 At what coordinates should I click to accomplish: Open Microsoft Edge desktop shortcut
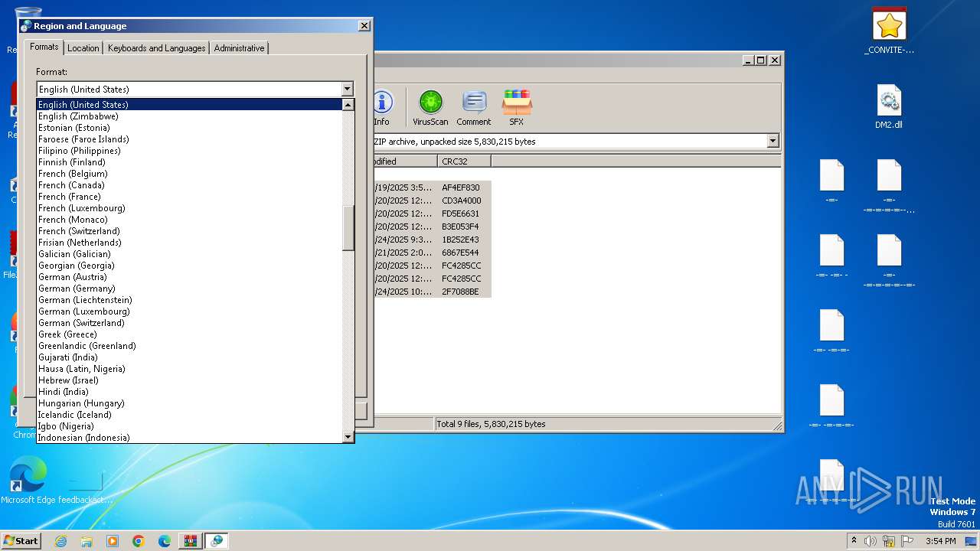coord(28,480)
